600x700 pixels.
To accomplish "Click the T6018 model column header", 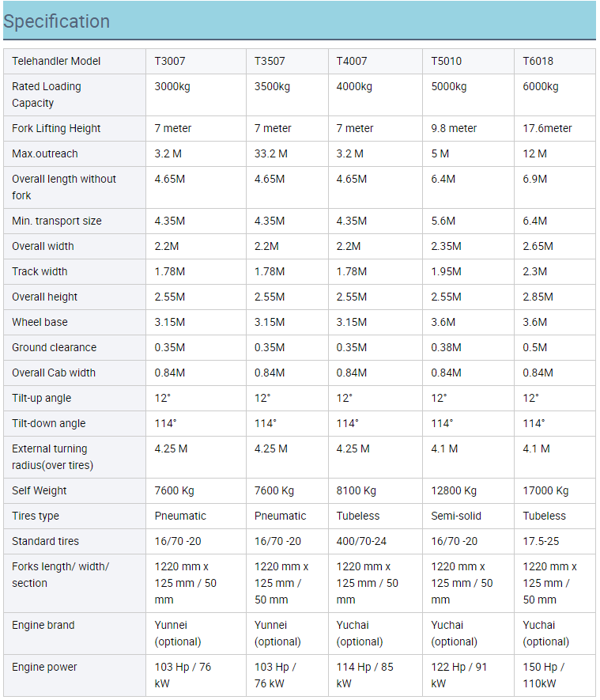I will (x=538, y=61).
